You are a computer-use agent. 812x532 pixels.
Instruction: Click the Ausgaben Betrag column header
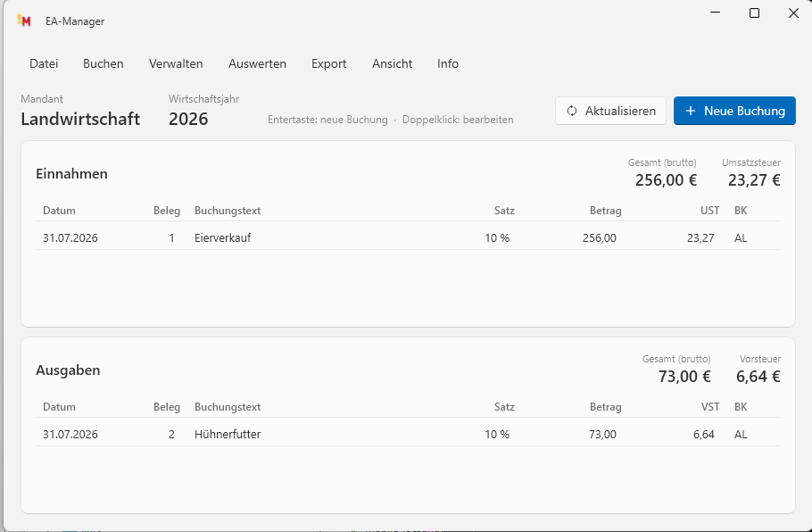coord(605,407)
